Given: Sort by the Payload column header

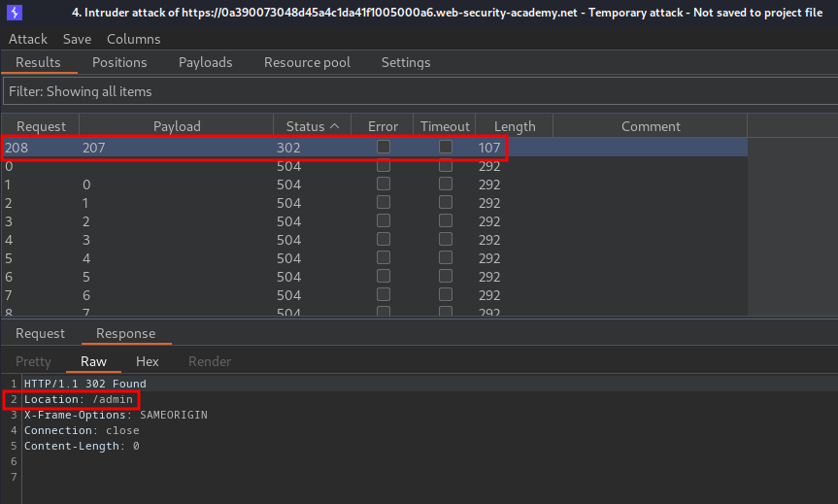Looking at the screenshot, I should pyautogui.click(x=177, y=126).
